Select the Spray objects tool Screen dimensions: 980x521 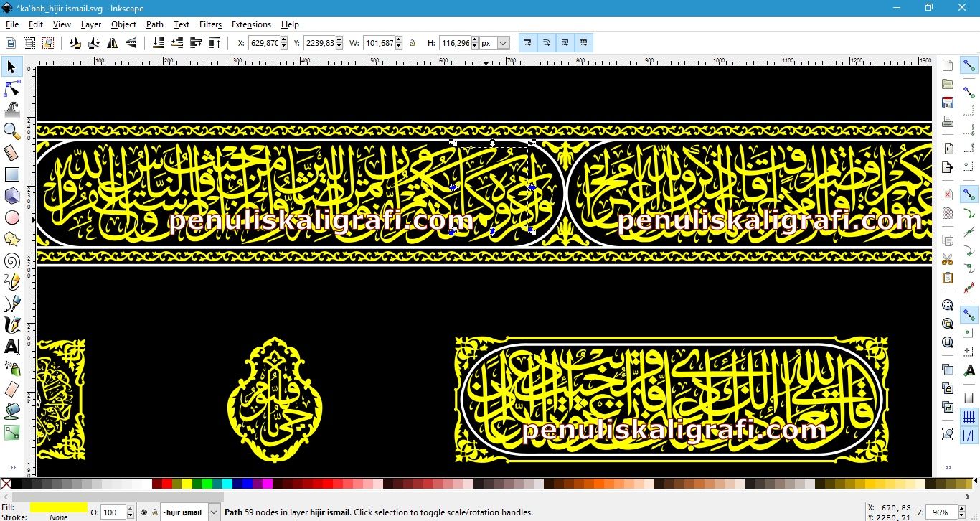coord(11,368)
